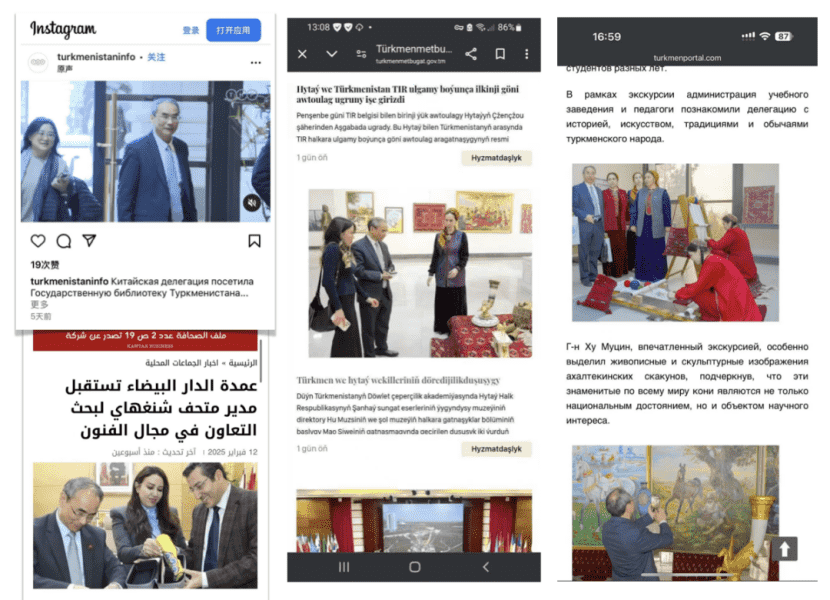Screen dimensions: 830x600
Task: Like the turkmenistaninfo post with heart icon
Action: (x=38, y=241)
